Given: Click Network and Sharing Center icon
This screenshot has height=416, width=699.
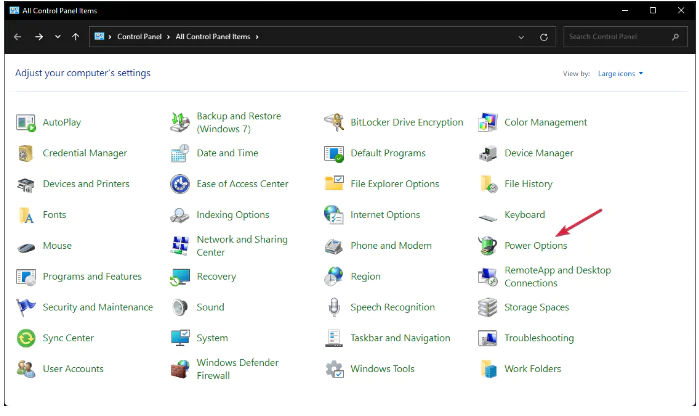Looking at the screenshot, I should [x=180, y=246].
